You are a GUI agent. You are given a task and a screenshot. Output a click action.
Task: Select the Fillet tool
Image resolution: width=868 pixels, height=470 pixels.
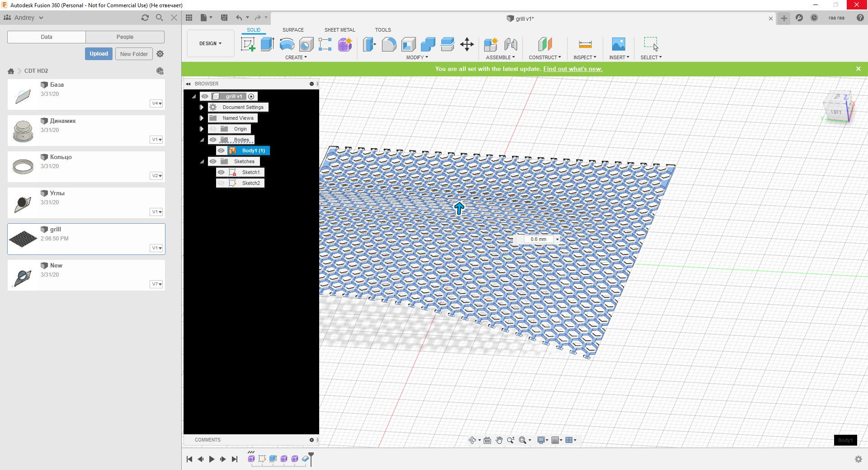tap(389, 44)
